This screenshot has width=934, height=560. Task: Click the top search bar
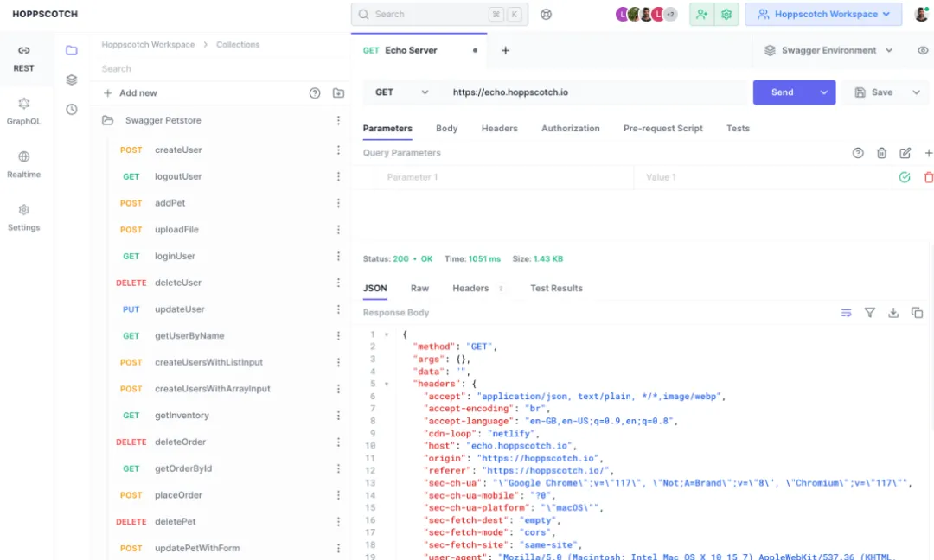(439, 15)
